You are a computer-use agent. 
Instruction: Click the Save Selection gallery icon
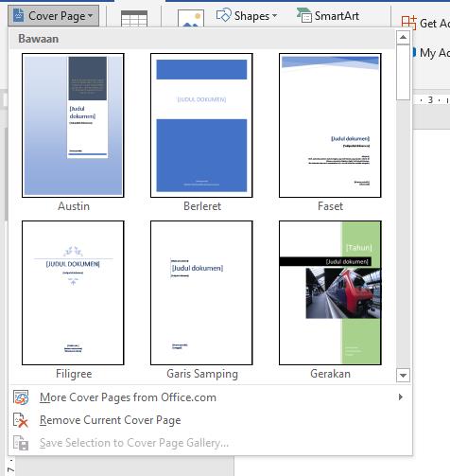pyautogui.click(x=21, y=443)
